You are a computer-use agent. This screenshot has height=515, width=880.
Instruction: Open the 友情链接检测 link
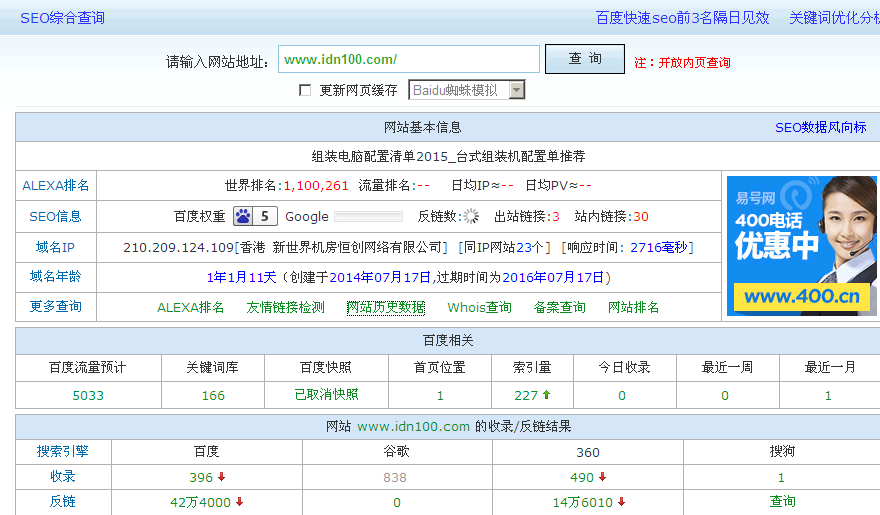point(285,307)
